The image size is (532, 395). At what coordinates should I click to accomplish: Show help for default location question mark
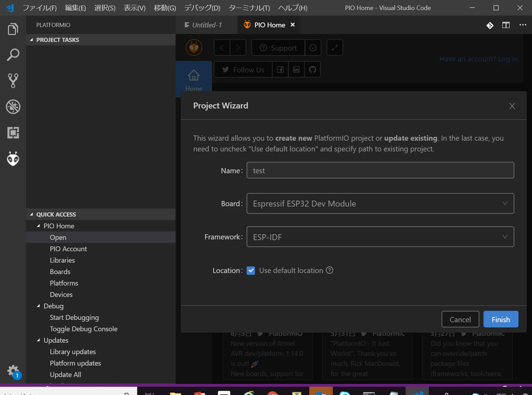330,270
